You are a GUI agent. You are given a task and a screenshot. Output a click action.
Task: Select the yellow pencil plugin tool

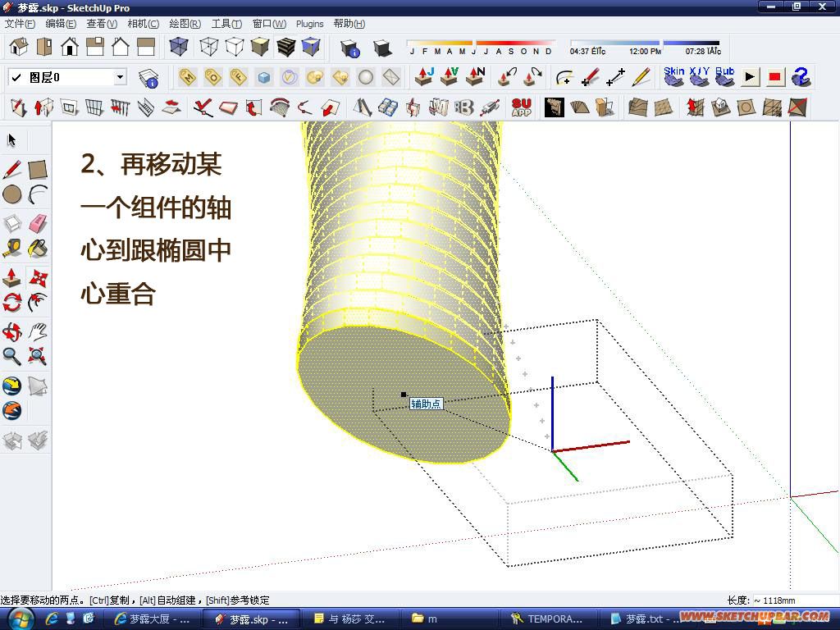pos(641,77)
